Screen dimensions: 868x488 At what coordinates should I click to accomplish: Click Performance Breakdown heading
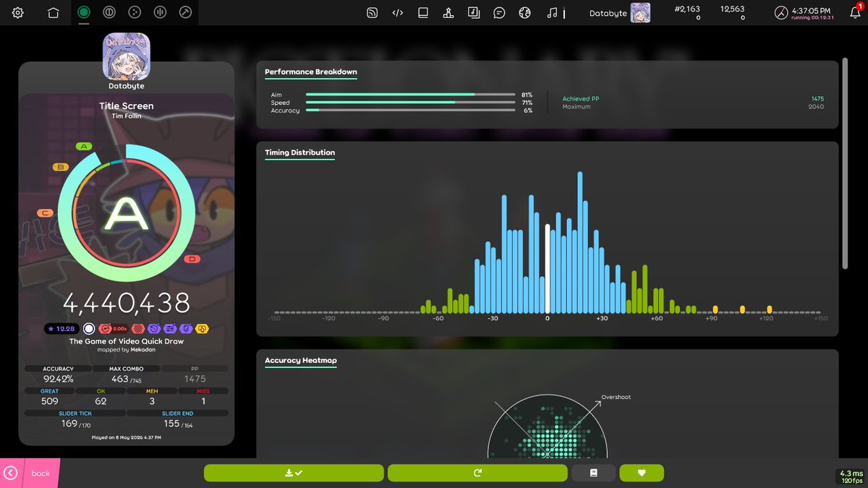tap(311, 72)
